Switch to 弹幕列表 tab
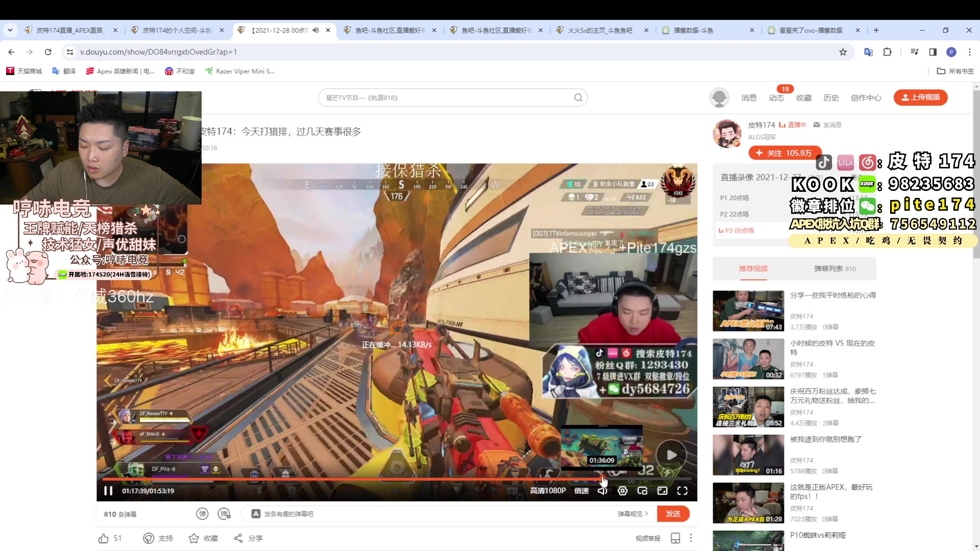Image resolution: width=980 pixels, height=551 pixels. click(x=835, y=268)
